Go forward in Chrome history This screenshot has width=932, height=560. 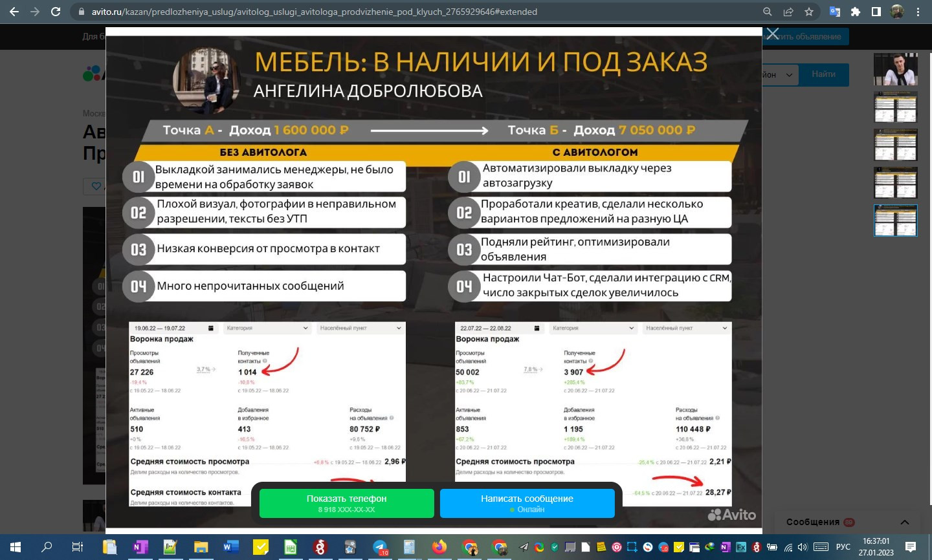click(35, 12)
